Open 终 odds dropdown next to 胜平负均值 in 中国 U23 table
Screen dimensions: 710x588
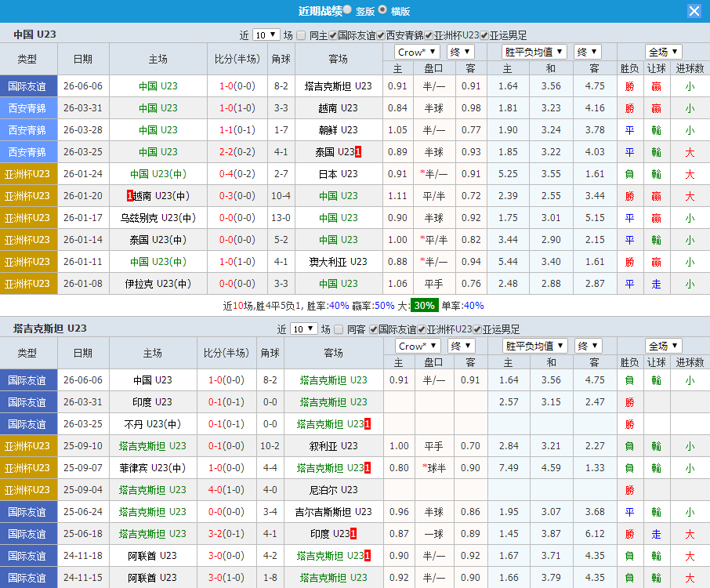tap(587, 52)
